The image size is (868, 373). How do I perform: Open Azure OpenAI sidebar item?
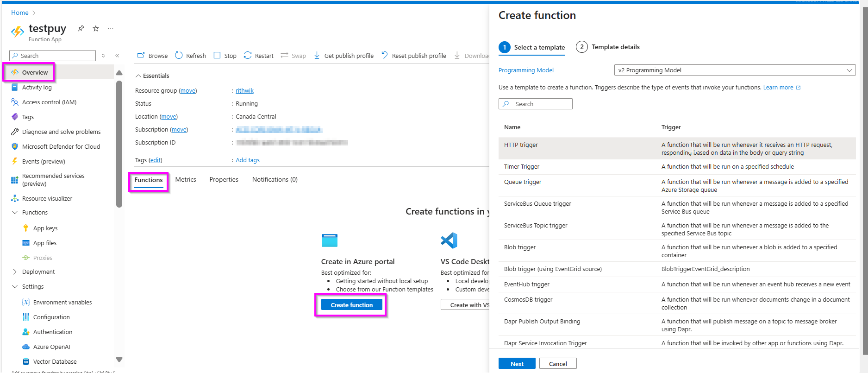tap(52, 347)
